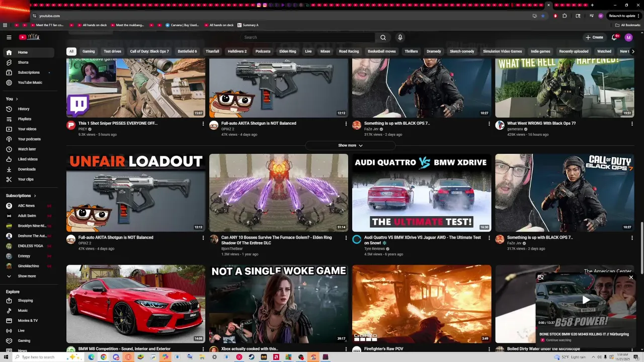Screen dimensions: 644x362
Task: Click the search magnifier button
Action: tap(383, 37)
